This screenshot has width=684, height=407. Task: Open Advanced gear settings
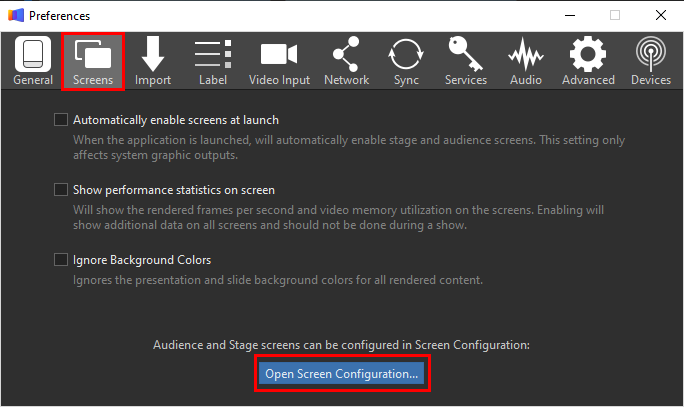(587, 61)
